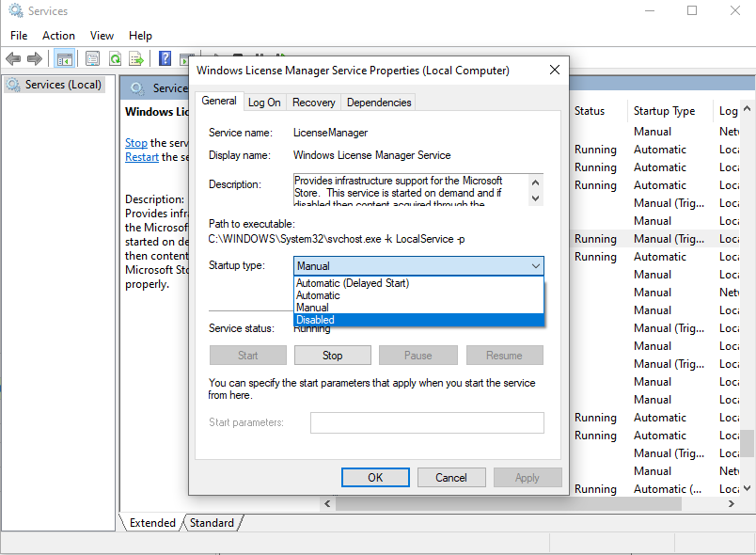Click the Restart service link
The width and height of the screenshot is (756, 555).
click(141, 157)
